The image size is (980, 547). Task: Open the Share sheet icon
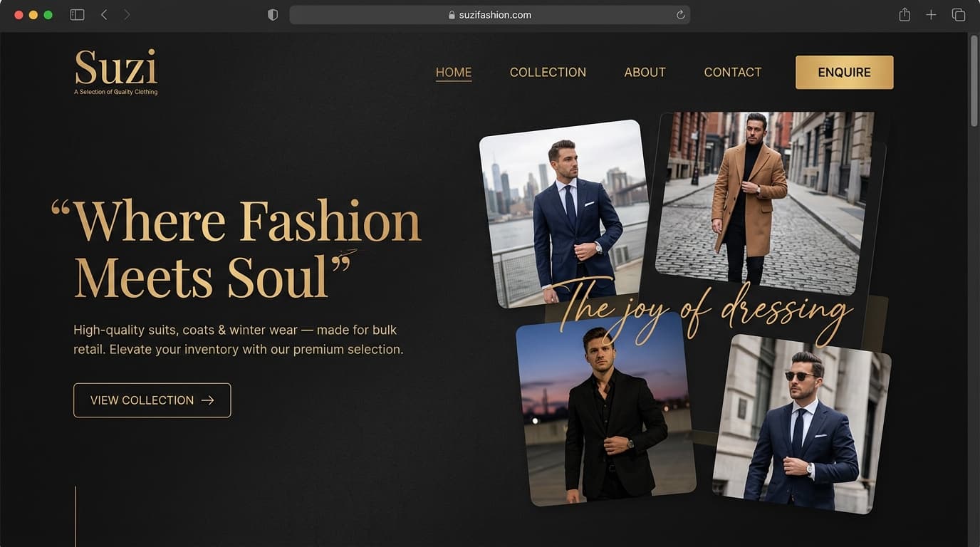(905, 15)
